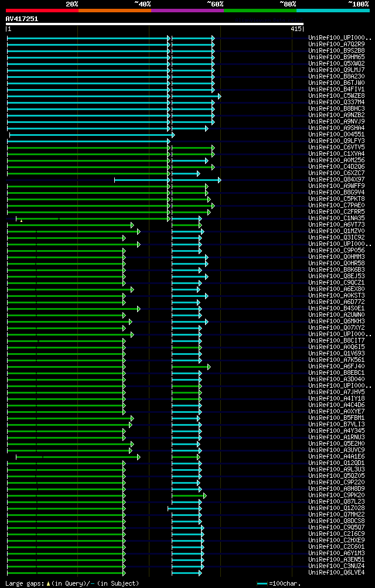Viewport: 375px width, 588px height.
Task: Select the UniRef100_A6EX80 label
Action: point(336,289)
